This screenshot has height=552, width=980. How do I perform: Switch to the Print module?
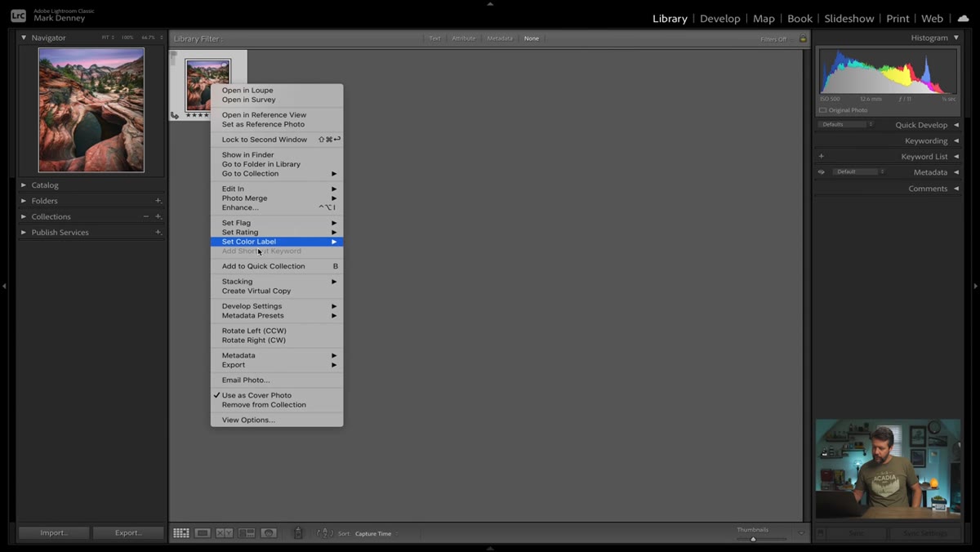[898, 18]
